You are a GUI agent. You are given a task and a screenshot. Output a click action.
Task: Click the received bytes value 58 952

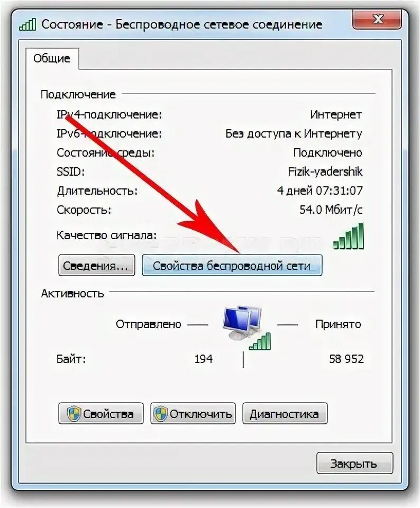coord(346,359)
